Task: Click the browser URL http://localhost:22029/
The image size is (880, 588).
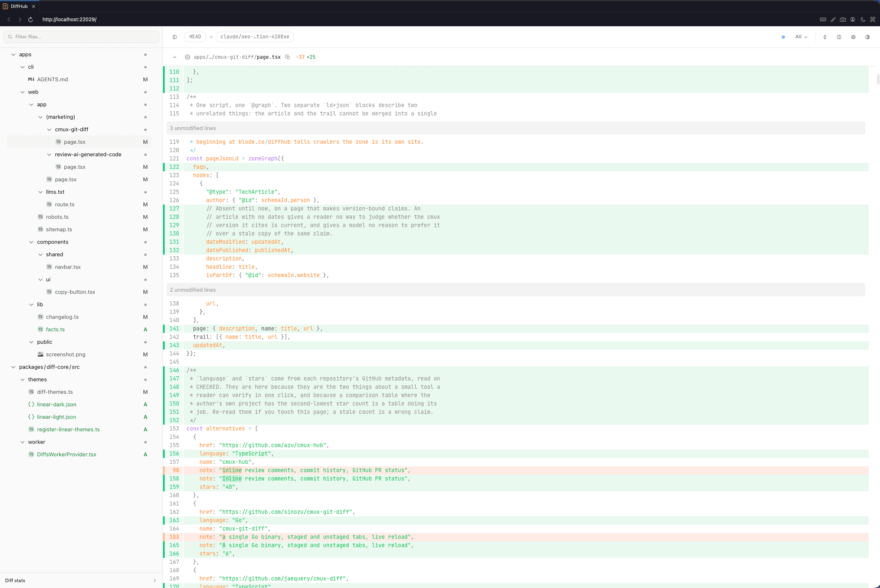Action: [70, 20]
